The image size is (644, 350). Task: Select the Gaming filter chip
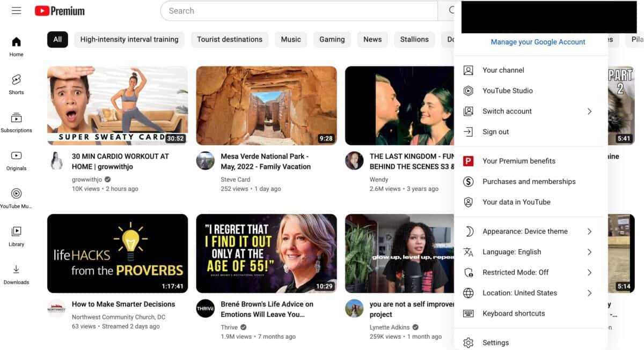(332, 39)
